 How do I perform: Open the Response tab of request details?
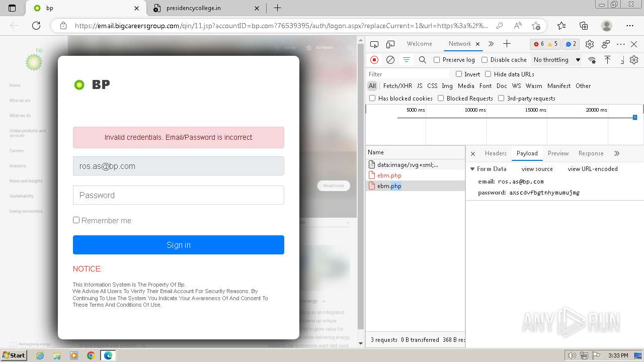tap(591, 153)
